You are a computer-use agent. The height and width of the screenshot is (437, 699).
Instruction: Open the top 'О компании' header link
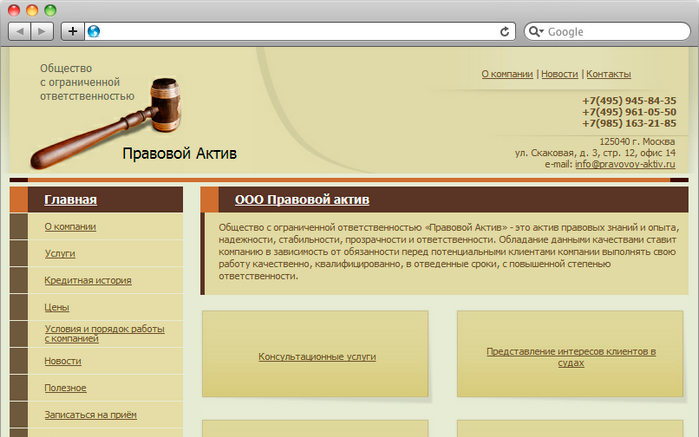tap(507, 74)
